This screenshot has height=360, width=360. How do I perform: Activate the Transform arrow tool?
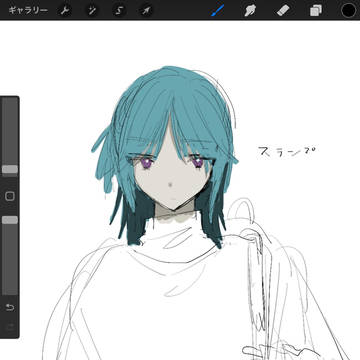146,11
